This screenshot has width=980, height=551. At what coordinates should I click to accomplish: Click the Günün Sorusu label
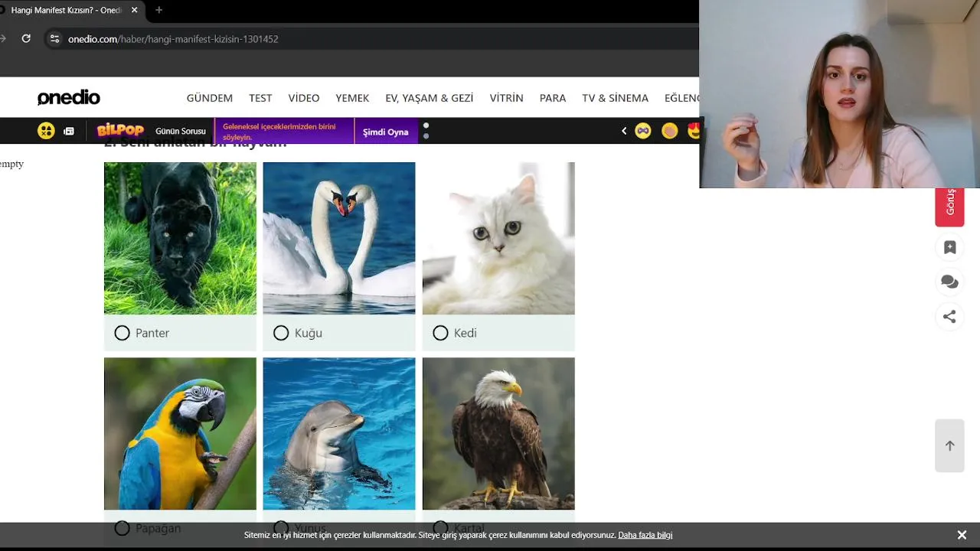181,132
